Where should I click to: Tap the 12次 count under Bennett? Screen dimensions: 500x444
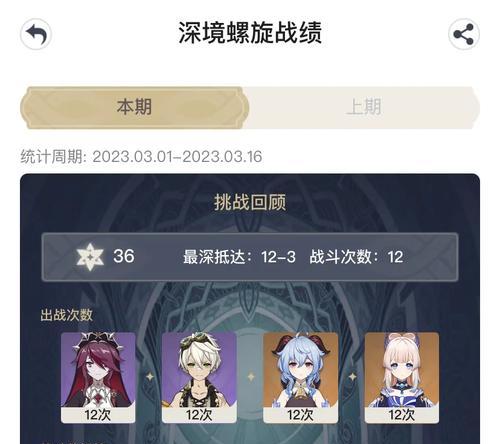click(x=199, y=415)
